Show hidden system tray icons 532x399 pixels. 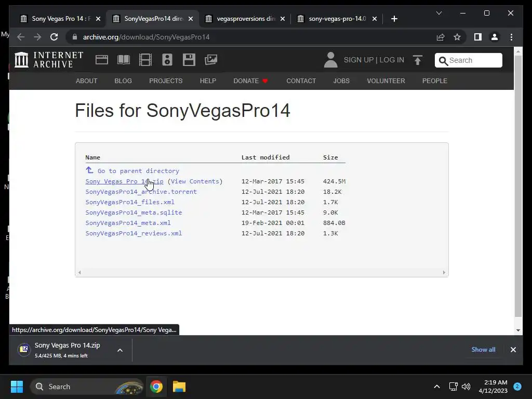(437, 387)
